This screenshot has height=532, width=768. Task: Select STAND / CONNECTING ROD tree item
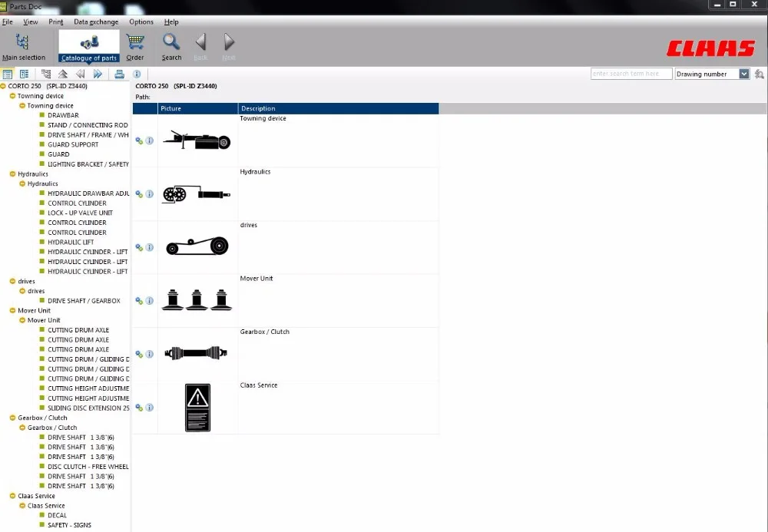click(x=88, y=125)
